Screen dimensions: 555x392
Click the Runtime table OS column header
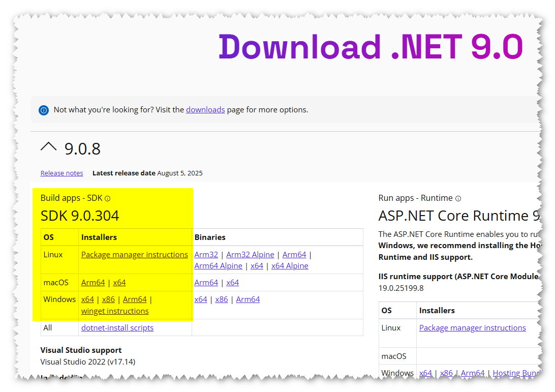coord(386,311)
